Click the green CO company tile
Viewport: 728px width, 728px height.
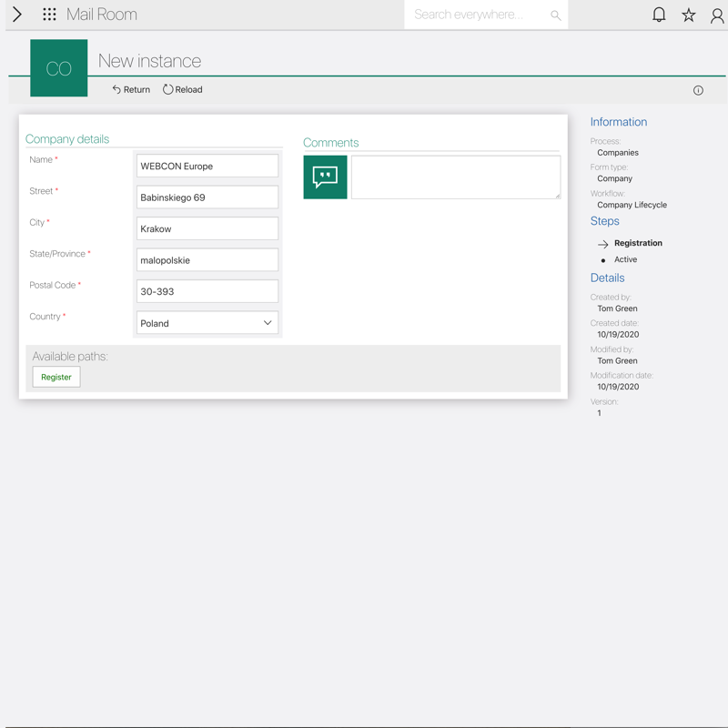(x=59, y=68)
